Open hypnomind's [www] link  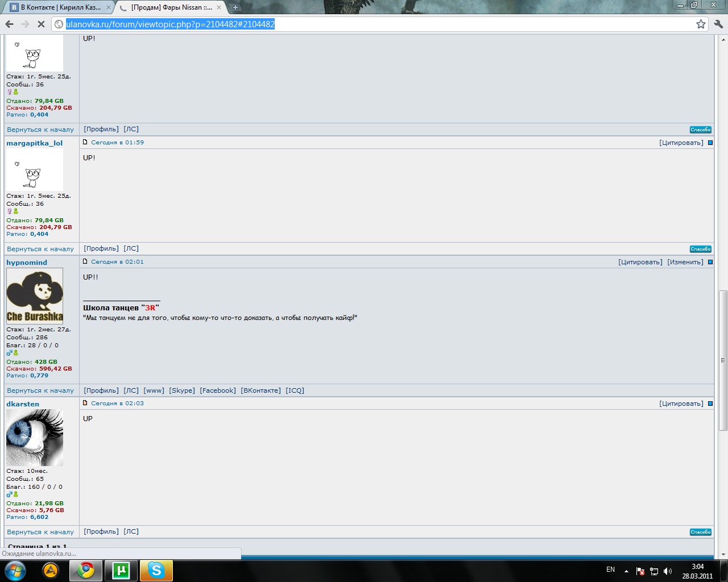coord(154,390)
